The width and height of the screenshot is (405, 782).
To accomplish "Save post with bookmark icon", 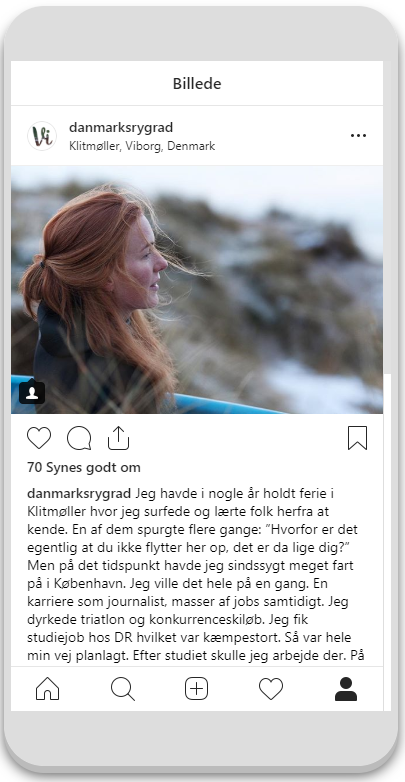I will (x=358, y=438).
